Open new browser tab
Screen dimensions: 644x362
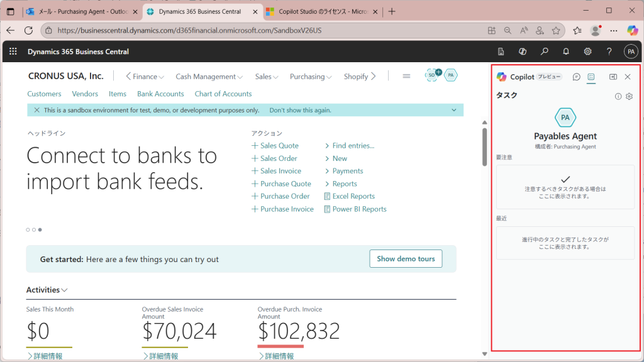click(392, 11)
